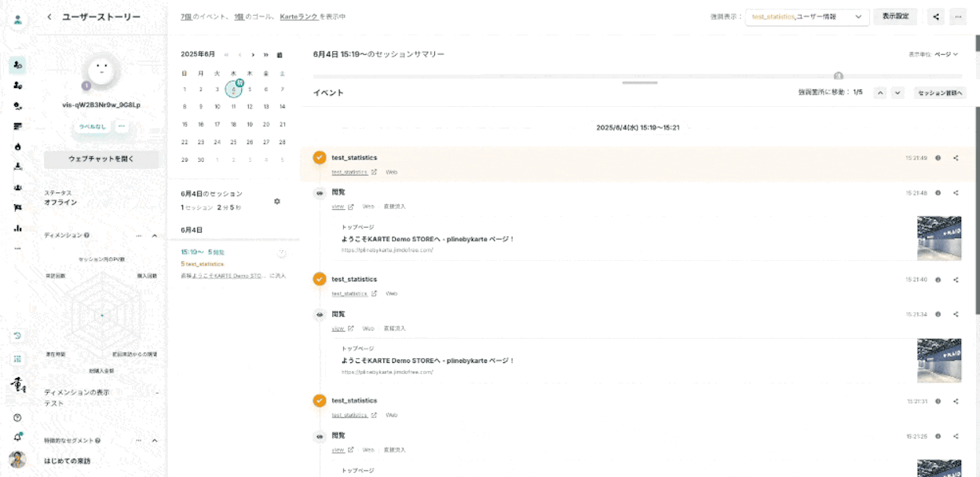Select the bar chart icon in the left sidebar
980x477 pixels.
(x=17, y=229)
